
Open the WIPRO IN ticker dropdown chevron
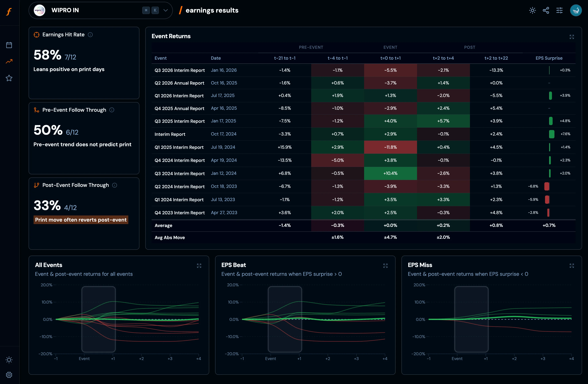coord(166,10)
